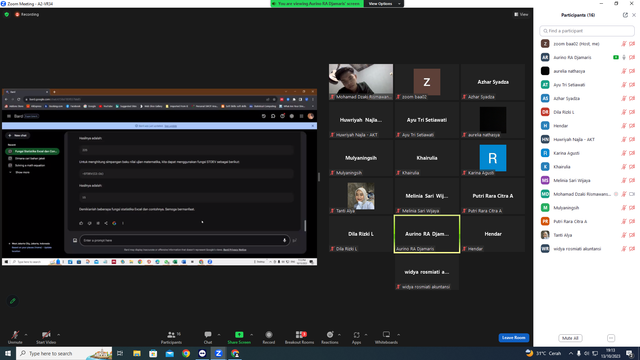Select Tanti Alya's video tile
Screen dimensions: 640x360
(361, 196)
